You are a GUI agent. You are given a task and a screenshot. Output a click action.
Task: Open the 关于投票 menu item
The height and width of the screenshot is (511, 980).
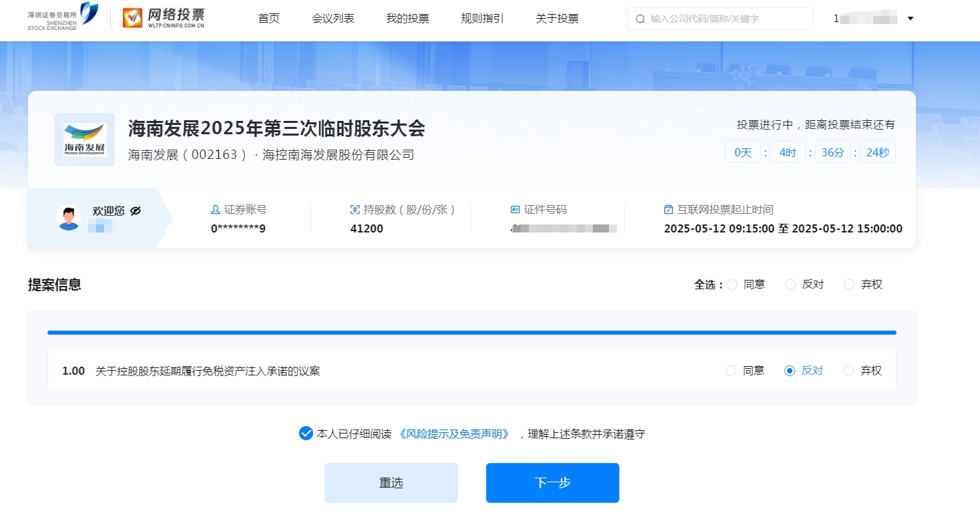(x=557, y=19)
